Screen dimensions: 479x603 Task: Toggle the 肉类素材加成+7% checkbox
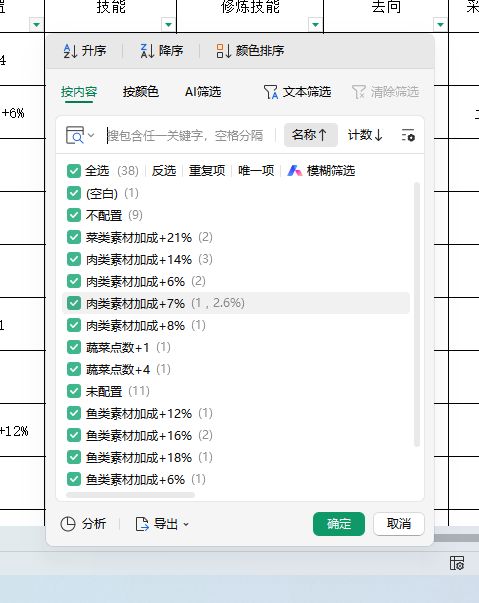73,303
